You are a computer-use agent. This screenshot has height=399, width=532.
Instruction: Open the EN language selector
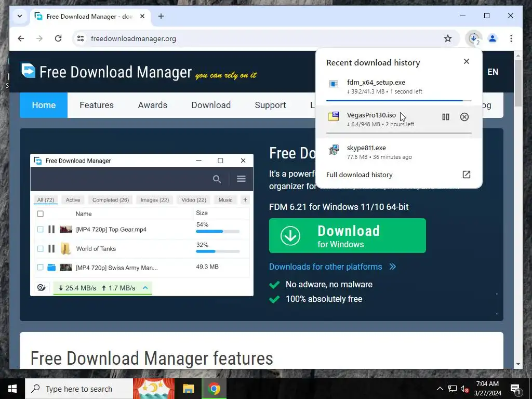(x=493, y=72)
